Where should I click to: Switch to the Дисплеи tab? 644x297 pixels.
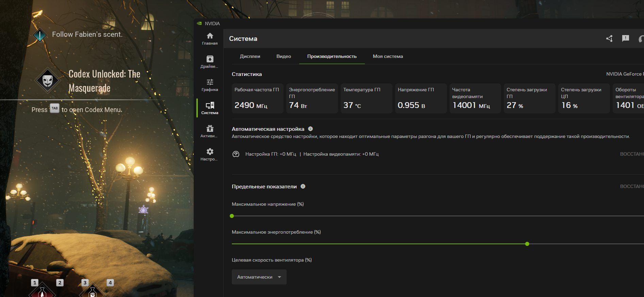(x=250, y=56)
